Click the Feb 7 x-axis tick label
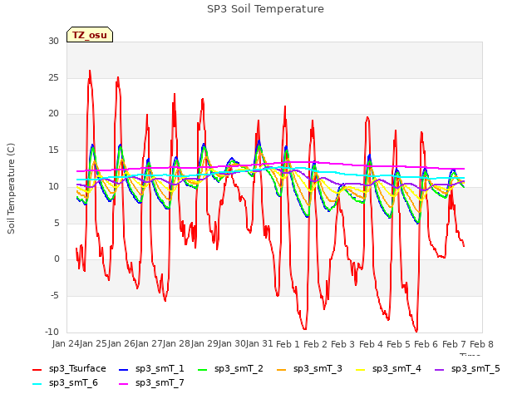Viewport: 532px width, 399px height. click(454, 344)
